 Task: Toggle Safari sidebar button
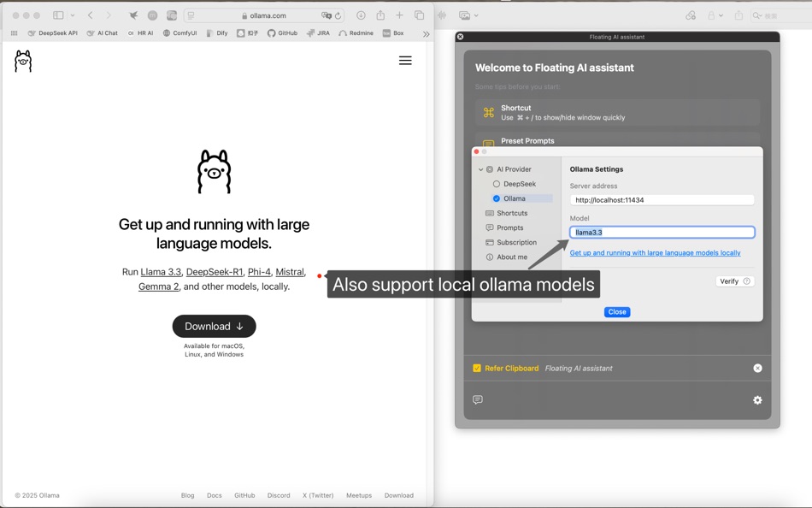(x=58, y=15)
